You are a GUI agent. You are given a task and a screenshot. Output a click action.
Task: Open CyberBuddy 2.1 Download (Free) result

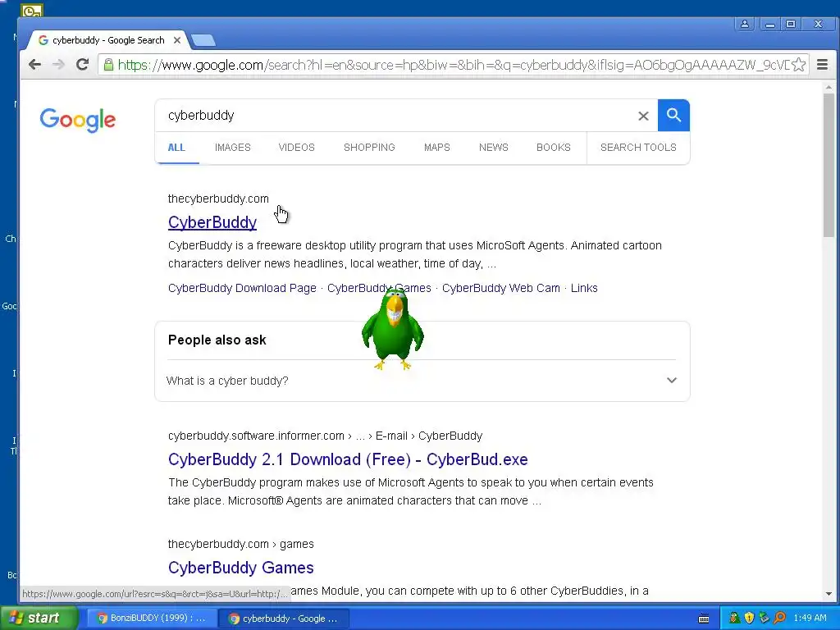tap(348, 459)
